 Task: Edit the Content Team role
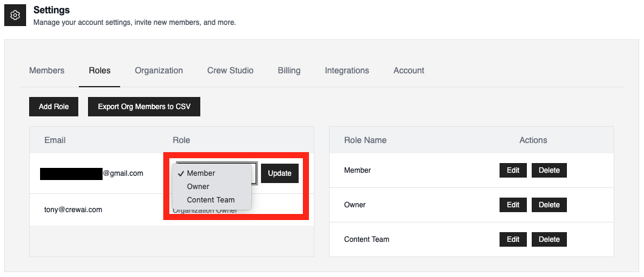(x=513, y=239)
